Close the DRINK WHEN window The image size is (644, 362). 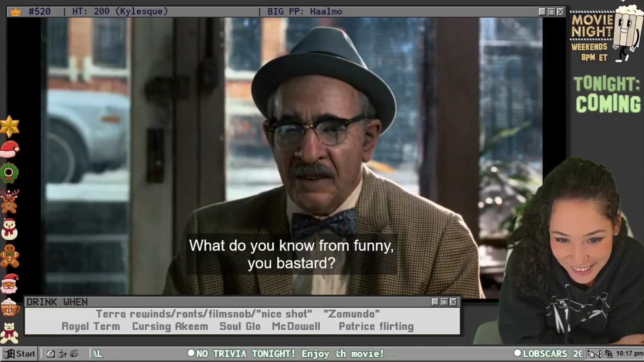[x=453, y=302]
